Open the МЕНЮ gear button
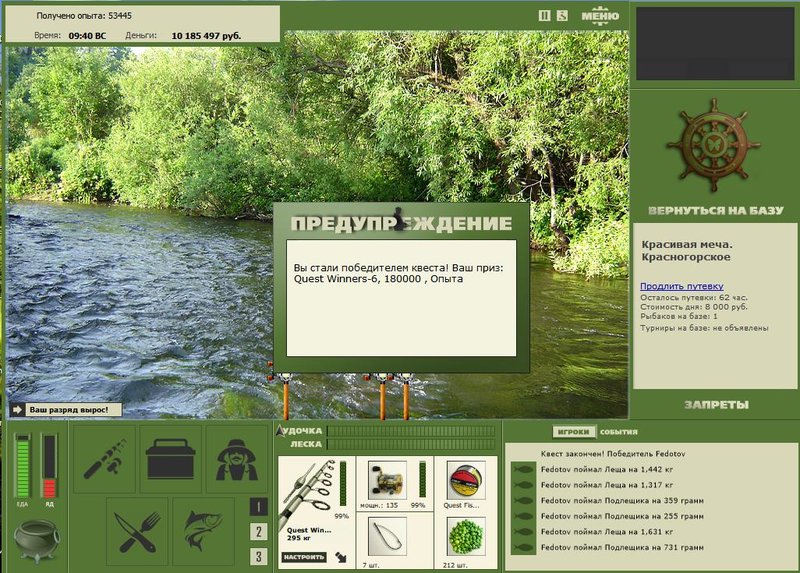The image size is (800, 573). 600,16
